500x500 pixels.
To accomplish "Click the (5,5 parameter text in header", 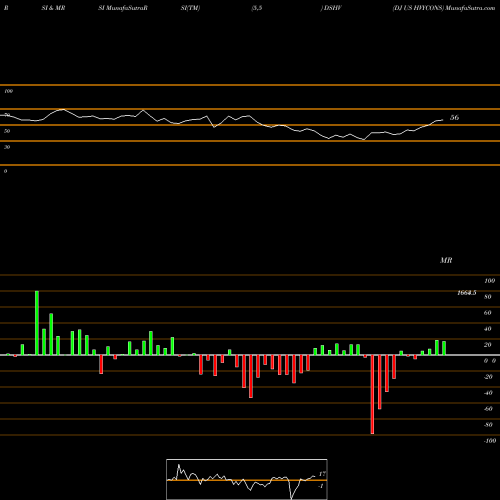I will pyautogui.click(x=257, y=8).
